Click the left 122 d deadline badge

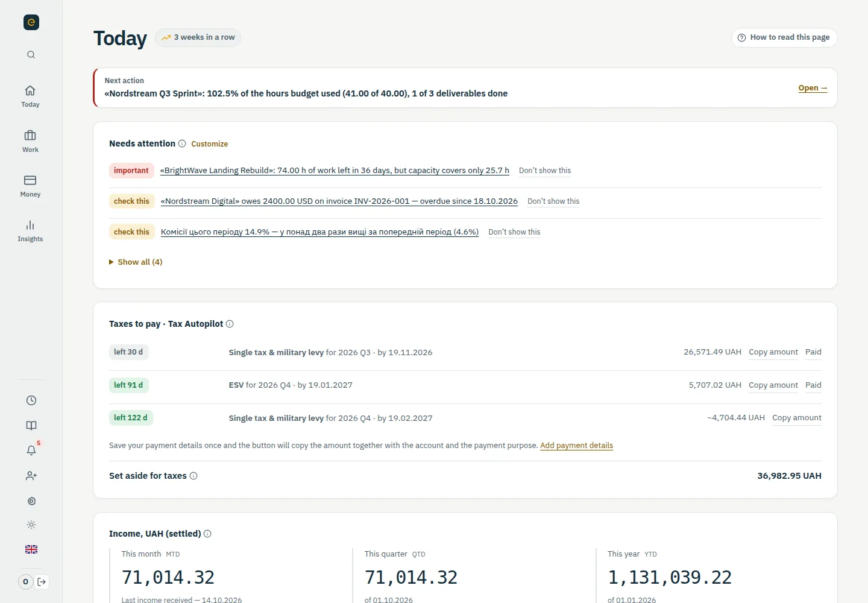click(x=131, y=418)
